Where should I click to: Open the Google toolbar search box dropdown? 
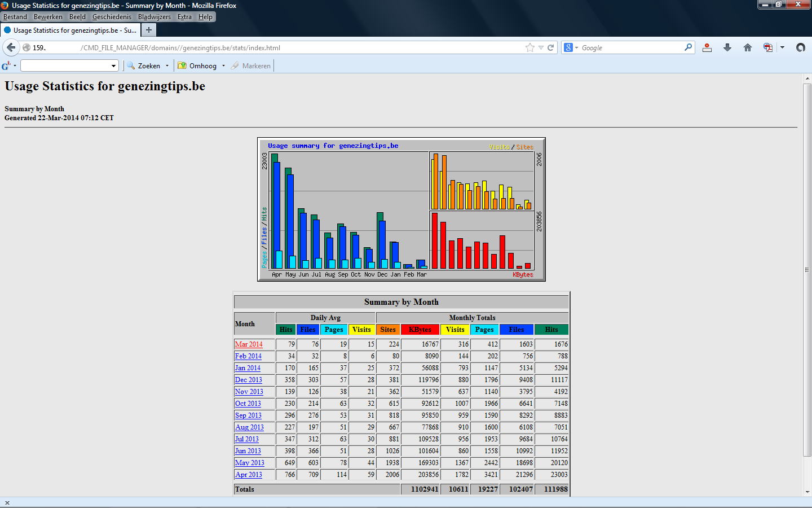(114, 66)
